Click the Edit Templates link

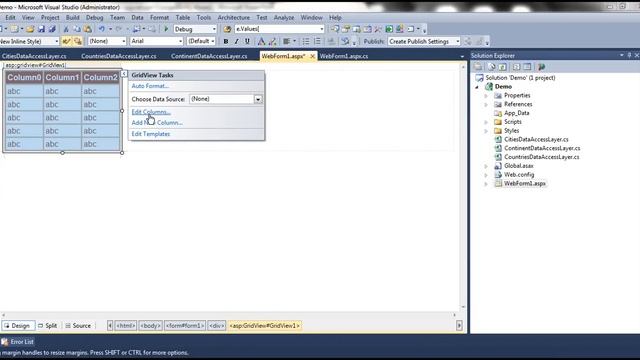pyautogui.click(x=151, y=134)
